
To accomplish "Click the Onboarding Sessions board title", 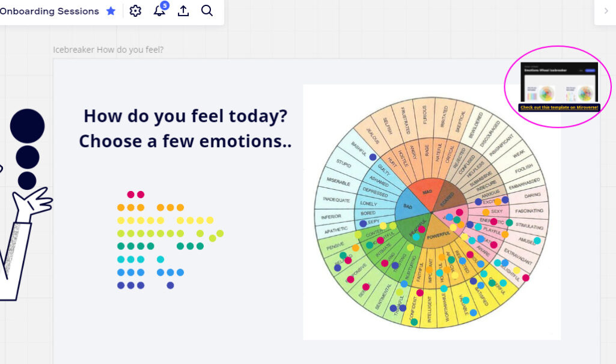I will tap(49, 11).
